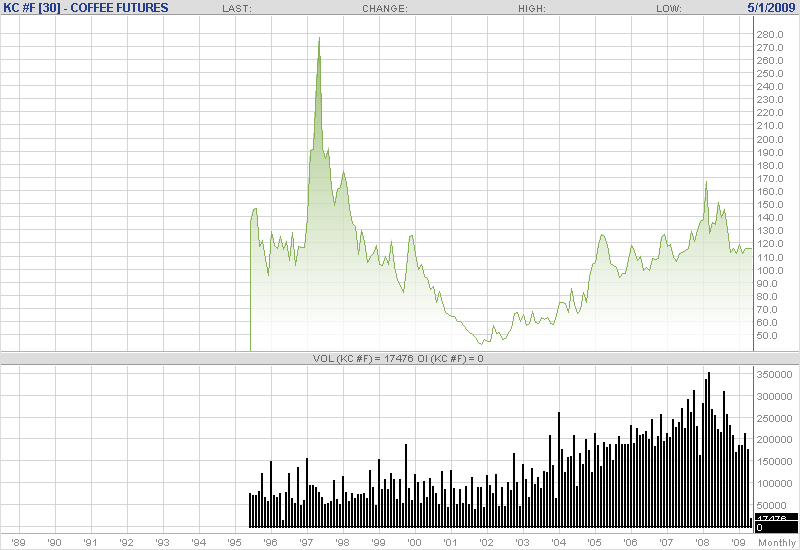Select the CHANGE: label in header

click(x=385, y=9)
